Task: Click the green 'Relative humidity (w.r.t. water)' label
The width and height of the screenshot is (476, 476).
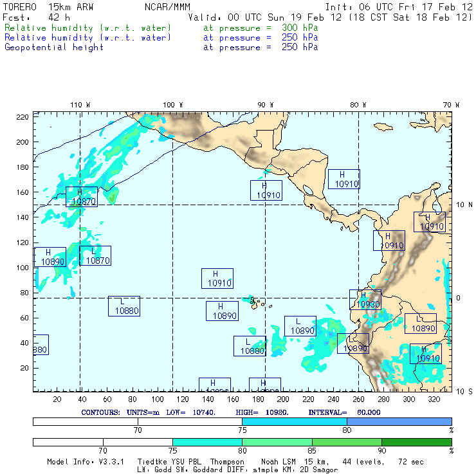Action: (87, 28)
